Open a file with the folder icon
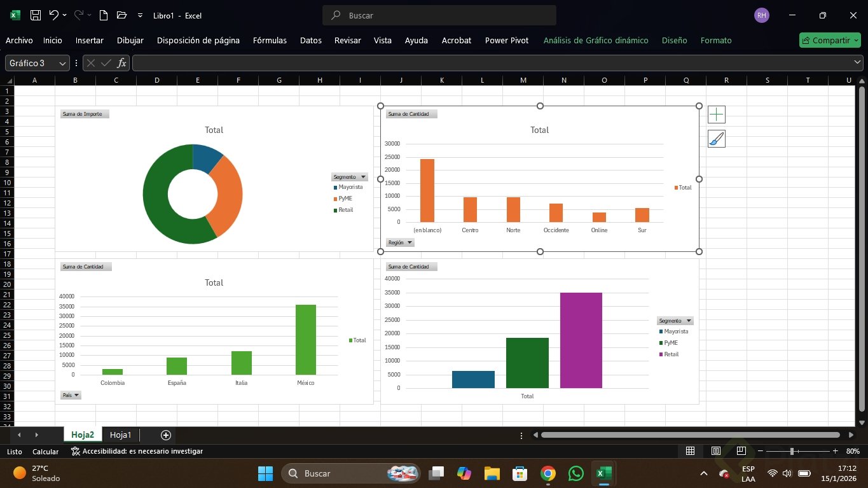868x488 pixels. pyautogui.click(x=122, y=15)
